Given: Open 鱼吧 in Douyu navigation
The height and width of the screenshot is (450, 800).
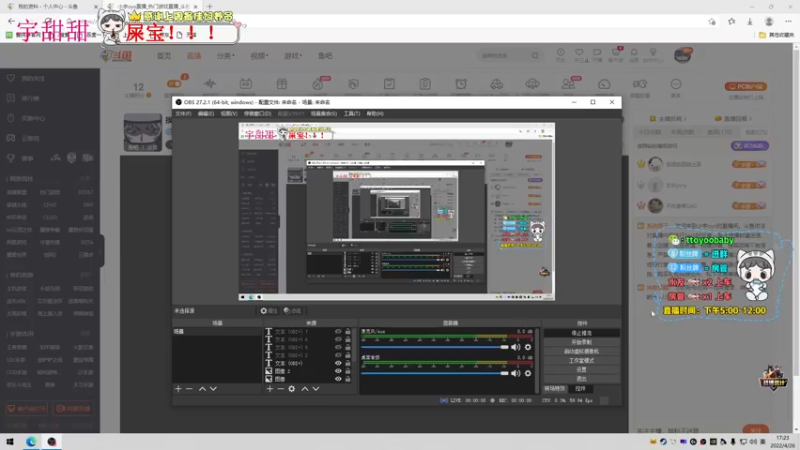Looking at the screenshot, I should [x=325, y=56].
